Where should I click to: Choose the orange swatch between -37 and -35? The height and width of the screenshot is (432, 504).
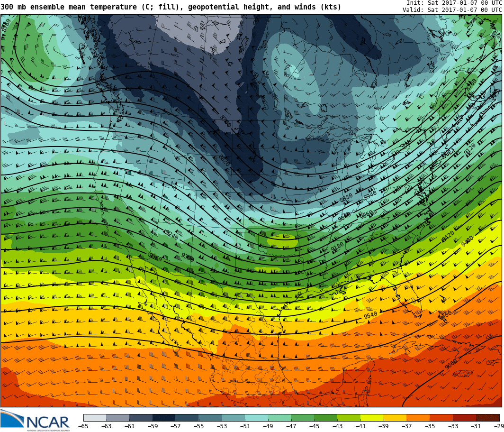coord(418,418)
